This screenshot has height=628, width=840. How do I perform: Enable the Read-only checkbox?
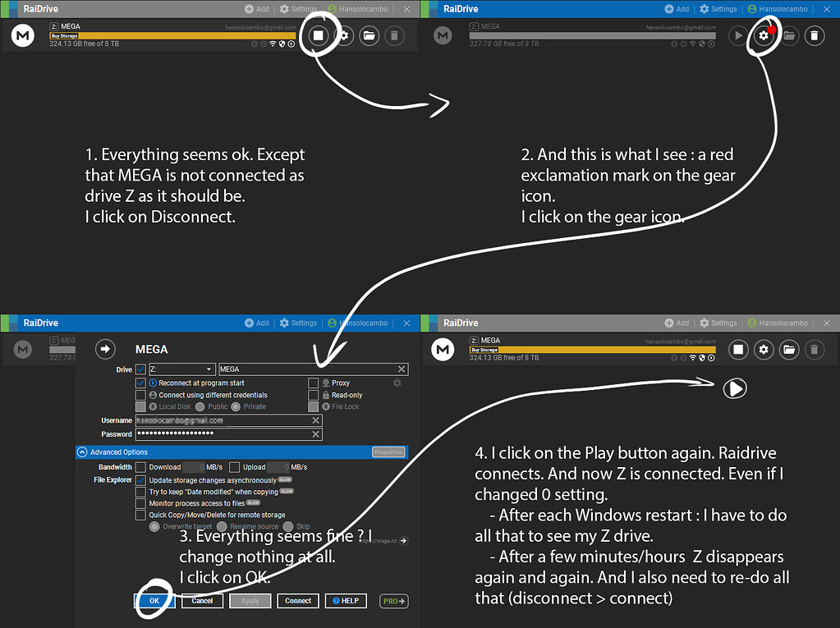click(314, 395)
